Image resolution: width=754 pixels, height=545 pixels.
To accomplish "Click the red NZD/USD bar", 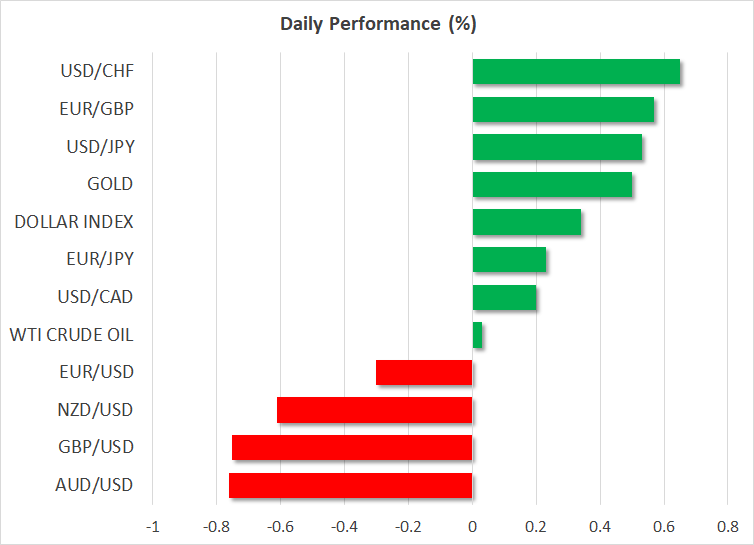I will click(x=374, y=410).
